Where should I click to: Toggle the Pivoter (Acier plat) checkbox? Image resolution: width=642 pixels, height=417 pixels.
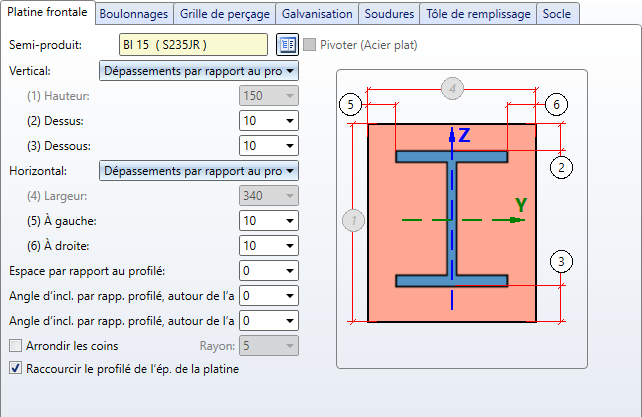click(x=310, y=45)
